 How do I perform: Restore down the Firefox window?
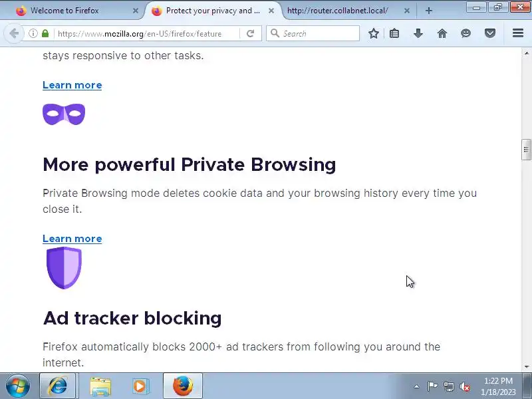tap(497, 7)
